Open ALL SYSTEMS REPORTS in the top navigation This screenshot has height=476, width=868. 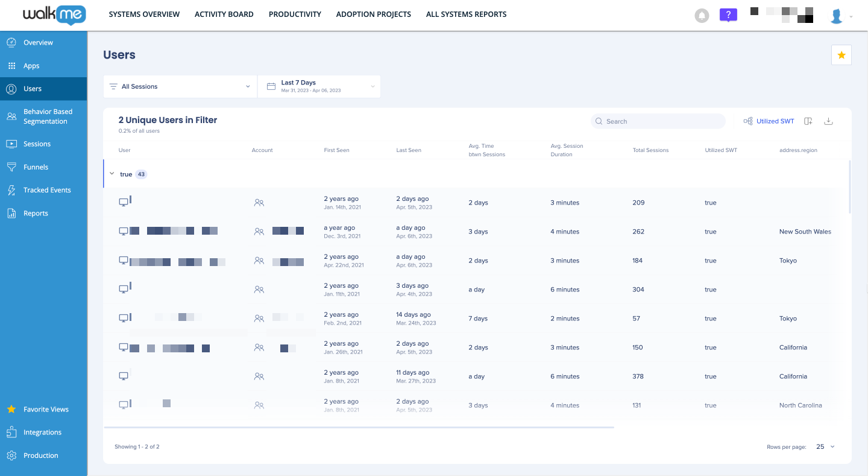(x=466, y=14)
